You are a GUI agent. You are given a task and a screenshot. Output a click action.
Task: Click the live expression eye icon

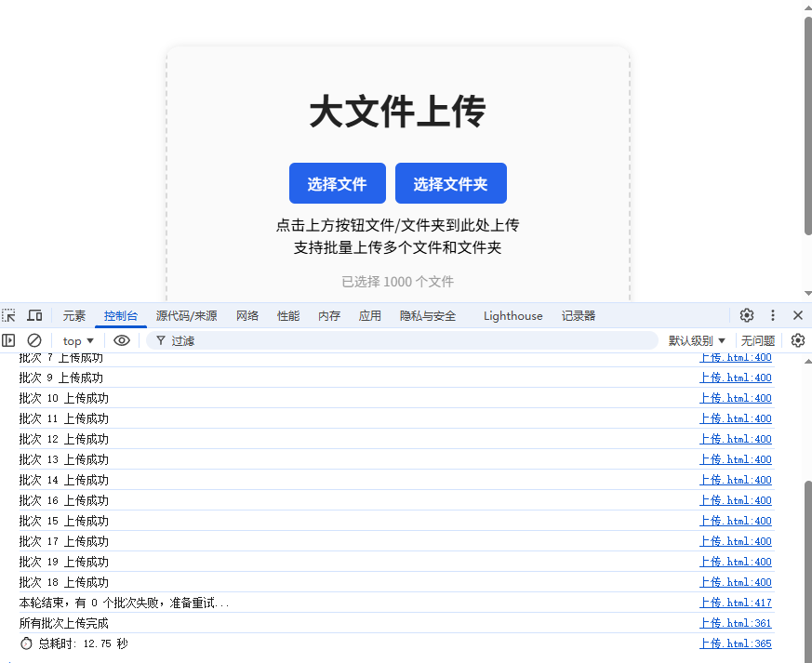122,340
